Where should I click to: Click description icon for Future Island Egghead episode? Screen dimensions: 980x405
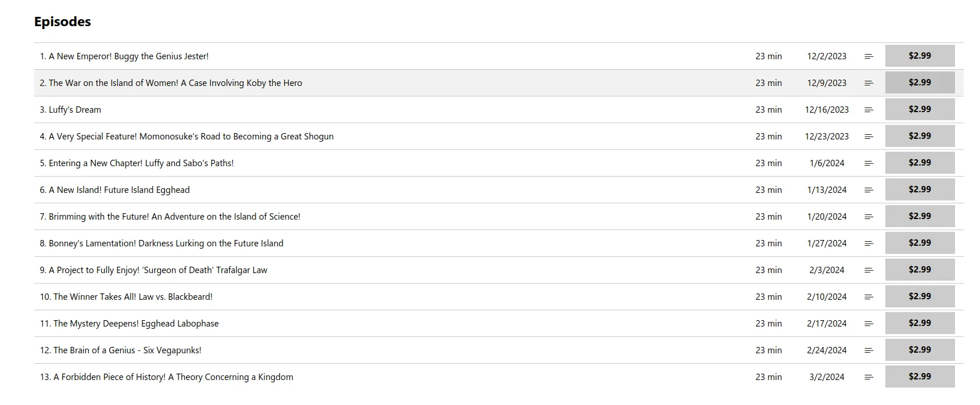868,190
